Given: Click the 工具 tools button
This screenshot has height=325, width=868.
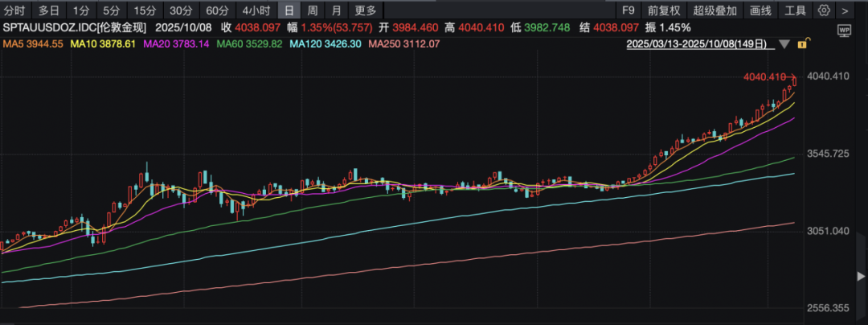Looking at the screenshot, I should click(795, 10).
